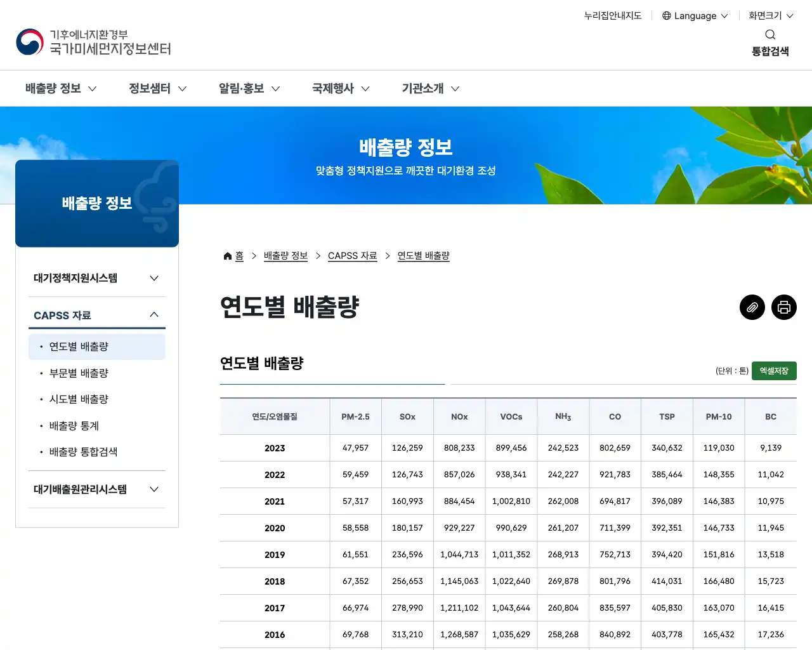The height and width of the screenshot is (650, 812).
Task: Click 배출량 정보 breadcrumb link
Action: pos(285,256)
